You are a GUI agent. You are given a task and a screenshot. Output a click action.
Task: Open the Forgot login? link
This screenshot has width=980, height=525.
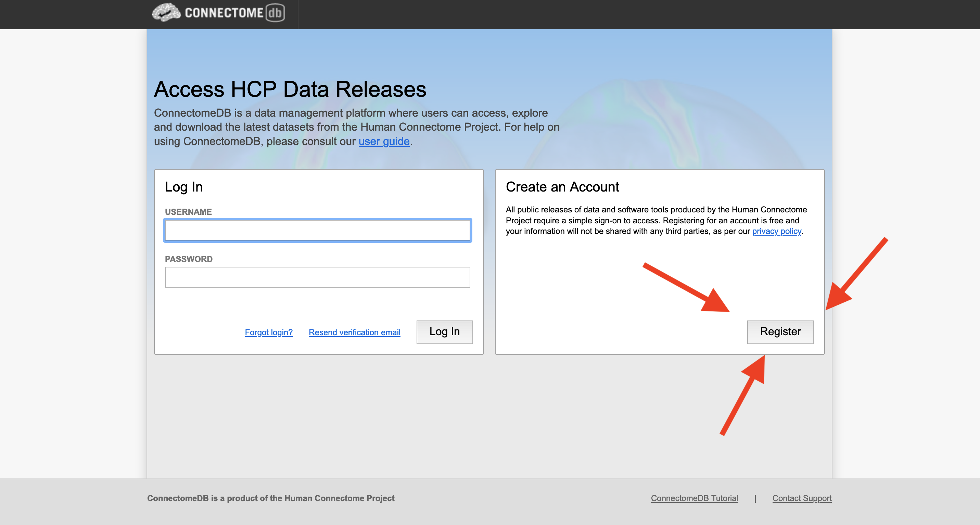tap(269, 332)
